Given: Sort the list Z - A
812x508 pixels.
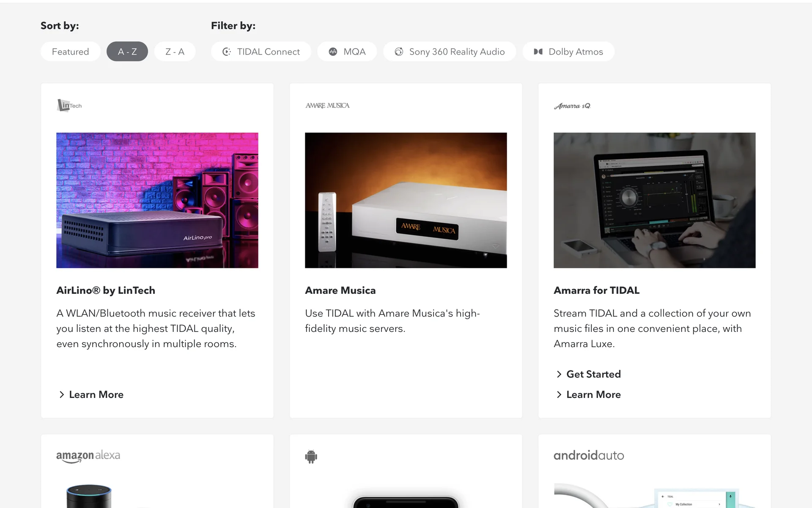Looking at the screenshot, I should coord(175,52).
